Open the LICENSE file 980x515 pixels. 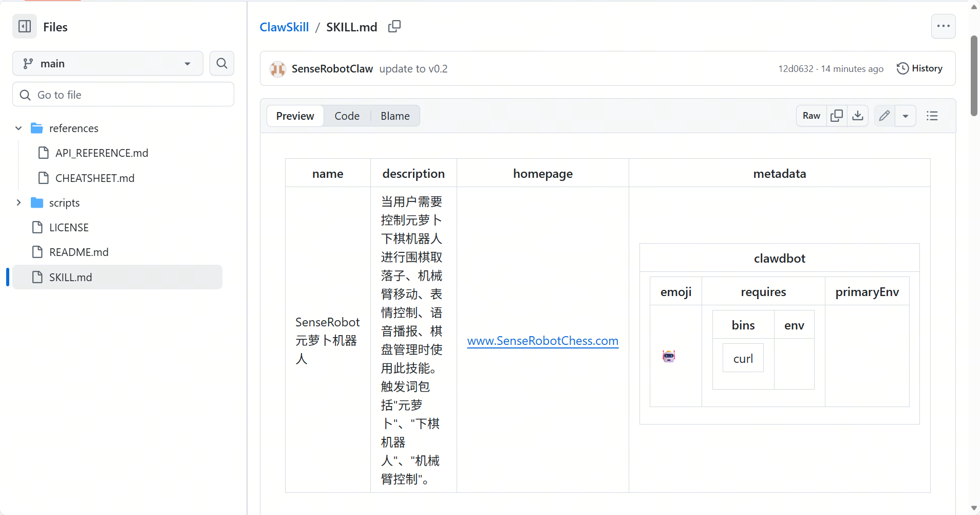pyautogui.click(x=69, y=227)
